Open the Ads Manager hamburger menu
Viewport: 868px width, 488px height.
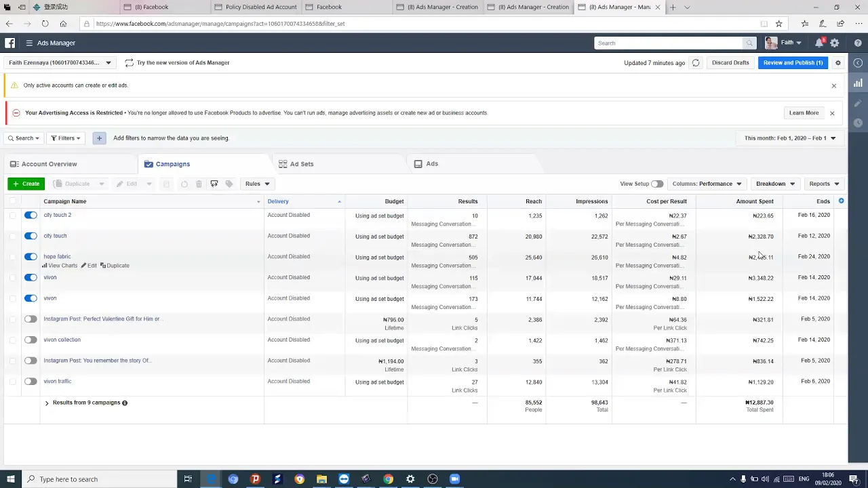click(x=29, y=43)
